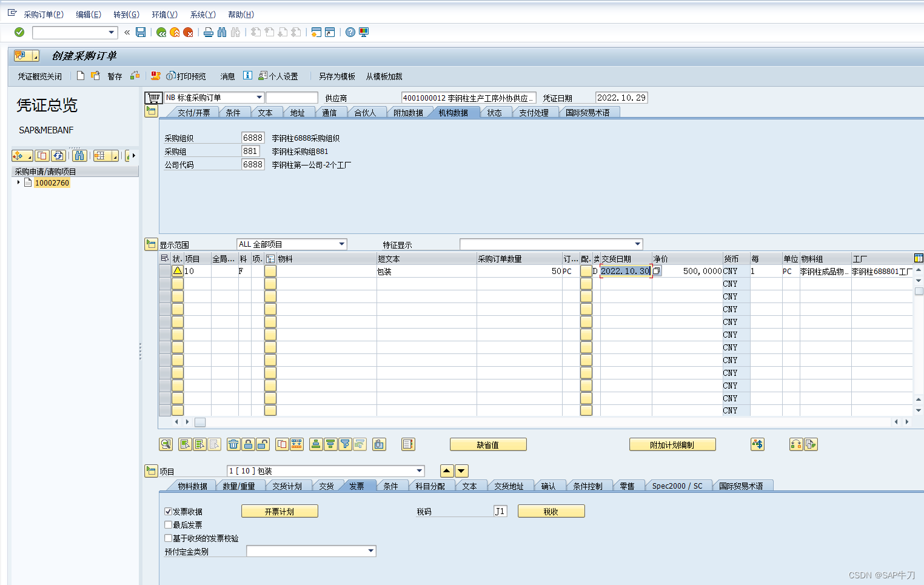
Task: Open the 采购订单 menu
Action: [44, 15]
